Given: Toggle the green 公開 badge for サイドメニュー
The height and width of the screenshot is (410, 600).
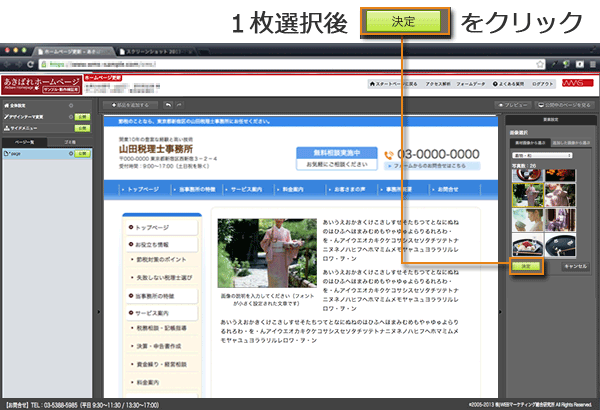Looking at the screenshot, I should click(x=84, y=129).
